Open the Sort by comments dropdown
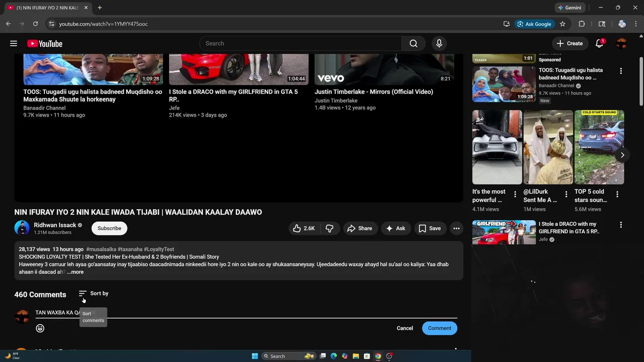 [x=94, y=294]
